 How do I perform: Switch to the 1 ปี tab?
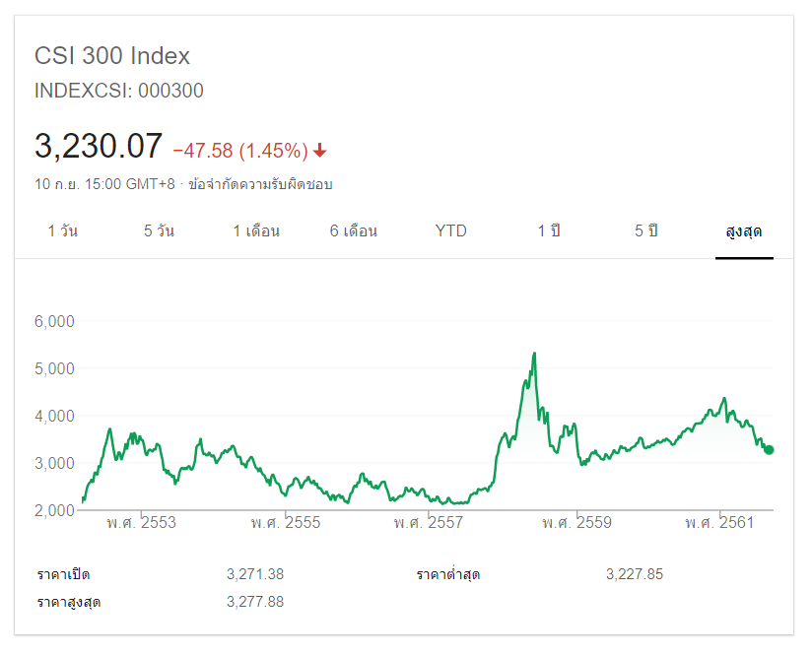point(549,231)
